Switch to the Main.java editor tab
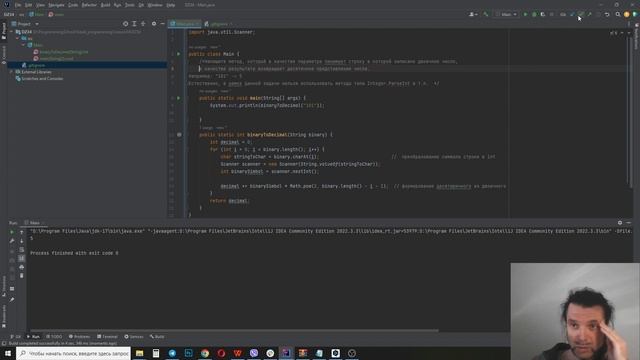Screen dimensions: 640x360 185,24
